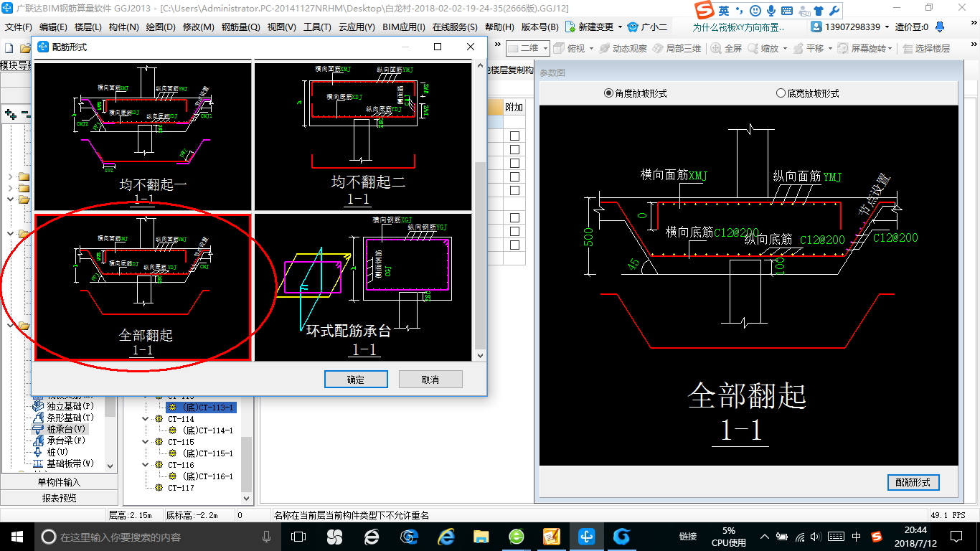
Task: Click the Windows search input box
Action: coord(156,537)
